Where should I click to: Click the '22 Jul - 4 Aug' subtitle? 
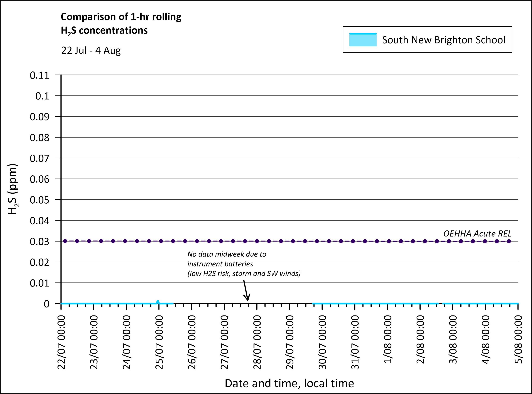point(91,51)
